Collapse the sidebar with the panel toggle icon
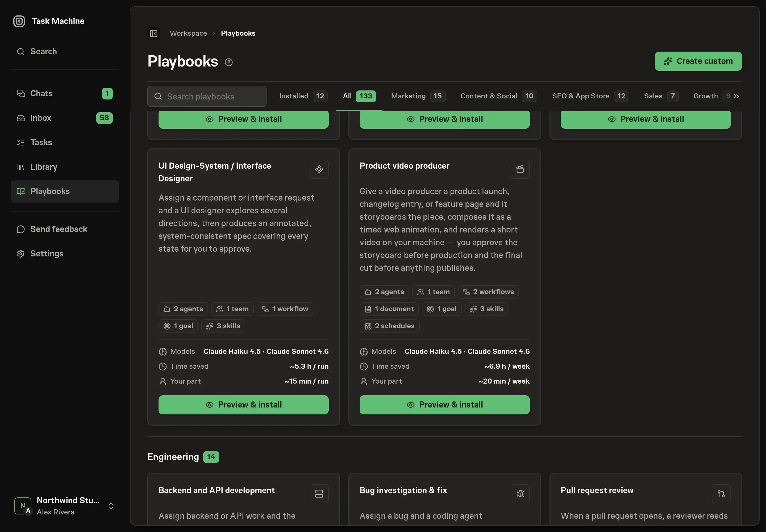The image size is (766, 532). (154, 33)
